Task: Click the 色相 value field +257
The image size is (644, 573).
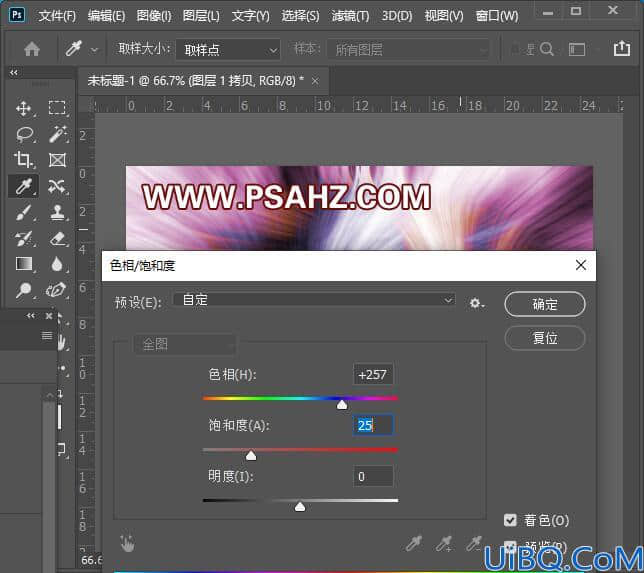Action: click(373, 375)
